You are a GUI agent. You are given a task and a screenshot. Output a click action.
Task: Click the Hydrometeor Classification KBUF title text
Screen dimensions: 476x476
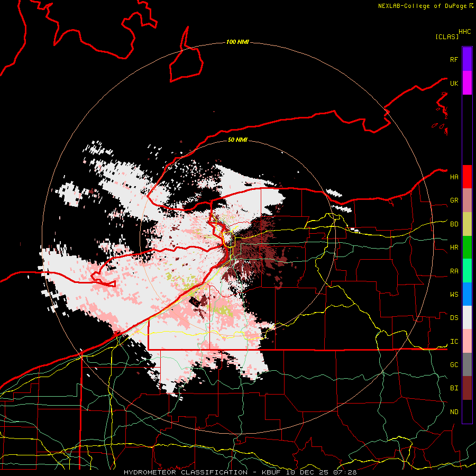240,472
